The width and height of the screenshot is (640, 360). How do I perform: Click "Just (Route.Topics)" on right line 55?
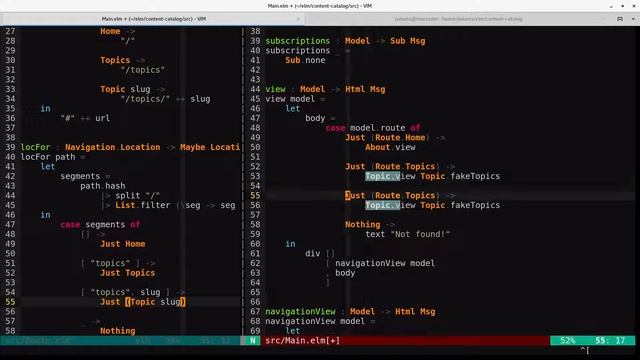click(393, 196)
